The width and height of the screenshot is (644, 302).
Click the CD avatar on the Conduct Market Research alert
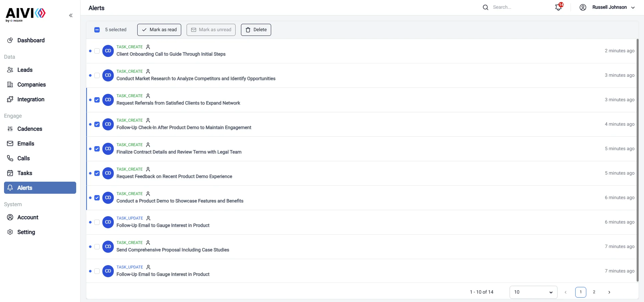[108, 75]
